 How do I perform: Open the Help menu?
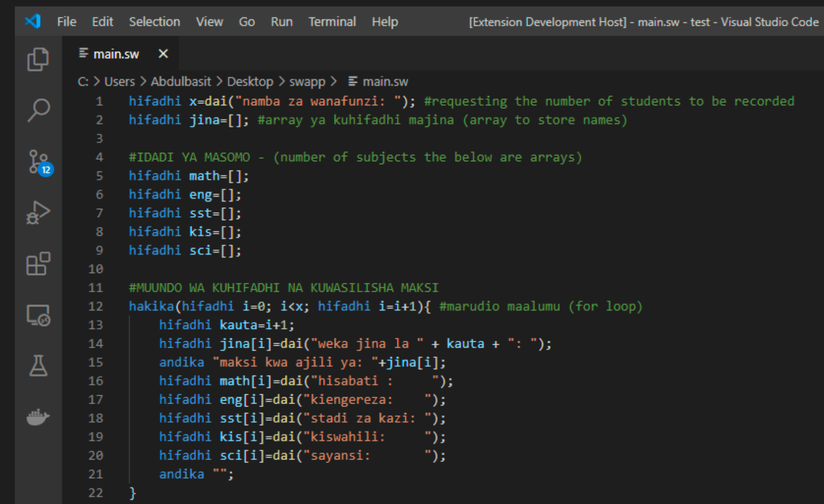385,22
